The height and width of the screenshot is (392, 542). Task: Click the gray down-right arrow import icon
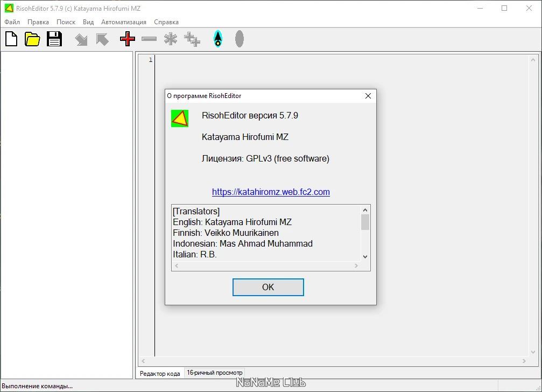[81, 39]
